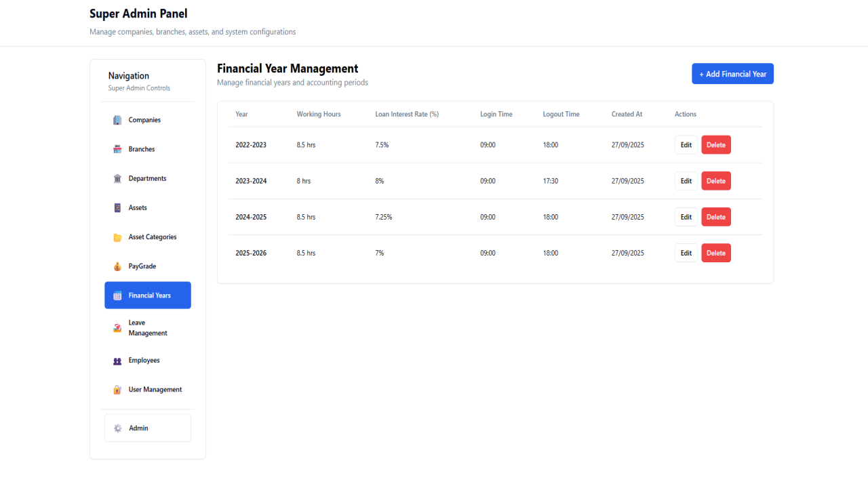Edit the 2025-2026 financial year
Viewport: 868px width, 488px height.
coord(686,253)
